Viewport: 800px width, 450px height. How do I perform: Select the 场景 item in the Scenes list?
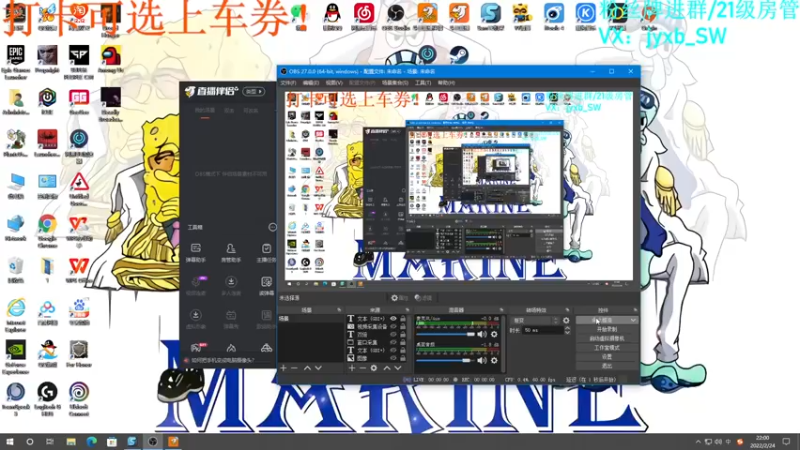[x=311, y=319]
